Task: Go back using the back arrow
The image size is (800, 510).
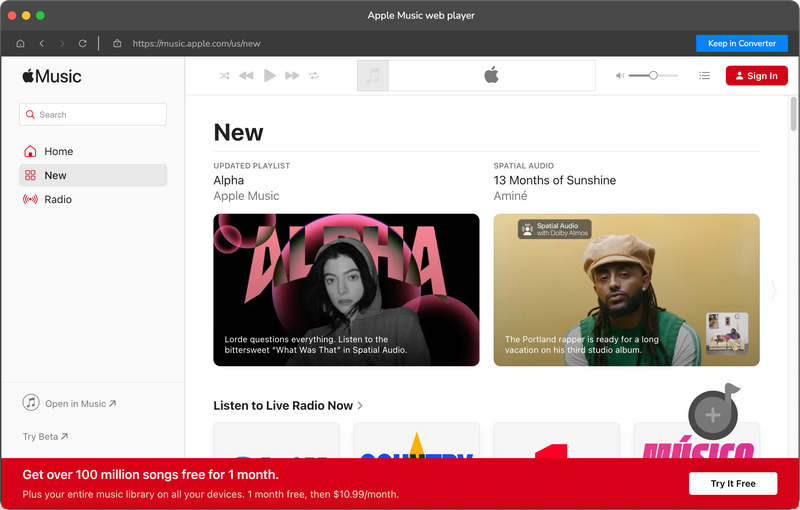Action: (x=42, y=43)
